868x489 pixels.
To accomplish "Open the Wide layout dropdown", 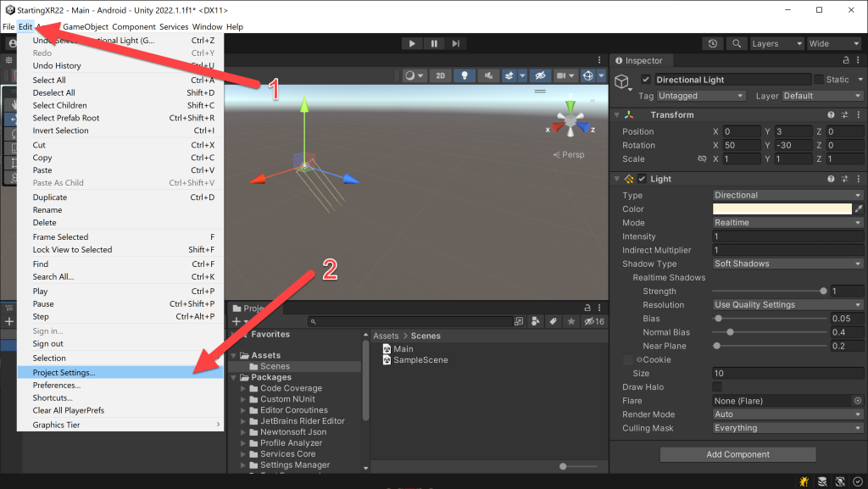I will [x=834, y=44].
